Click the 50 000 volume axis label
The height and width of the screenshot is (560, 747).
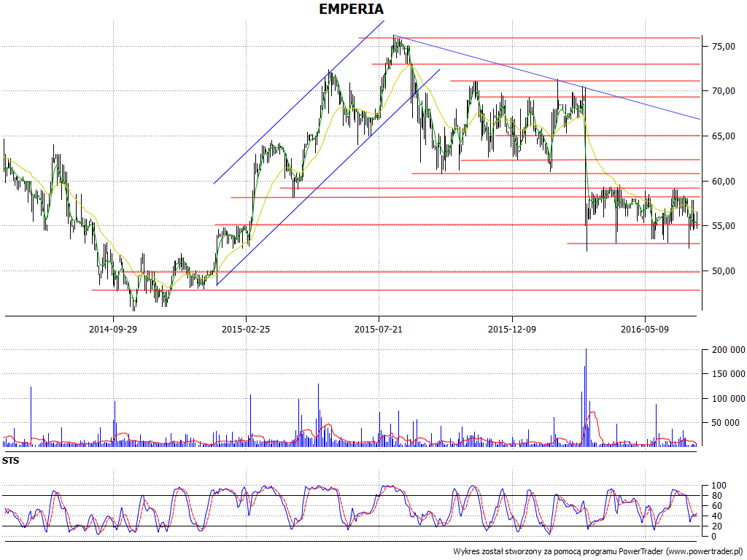click(726, 423)
